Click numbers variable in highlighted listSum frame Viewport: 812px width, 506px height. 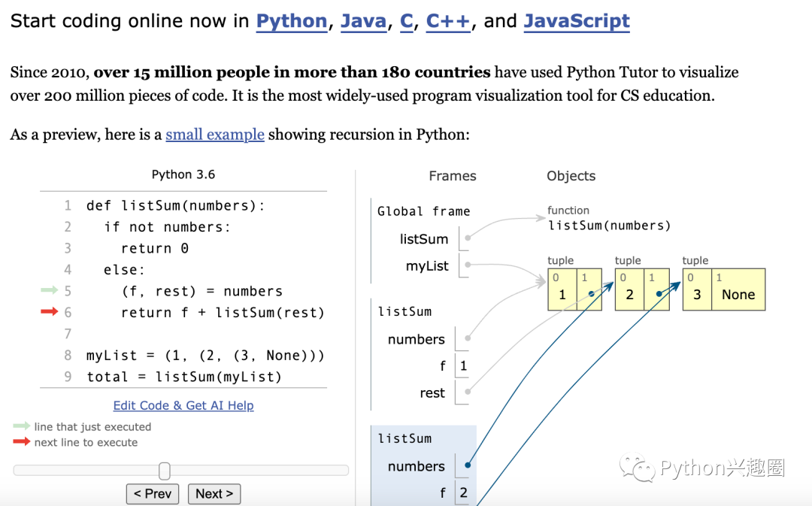417,466
